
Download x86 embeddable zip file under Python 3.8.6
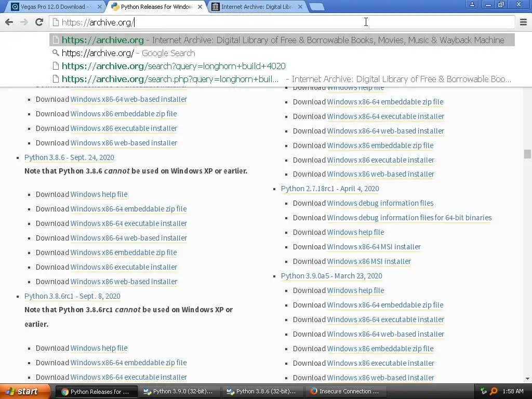click(124, 253)
